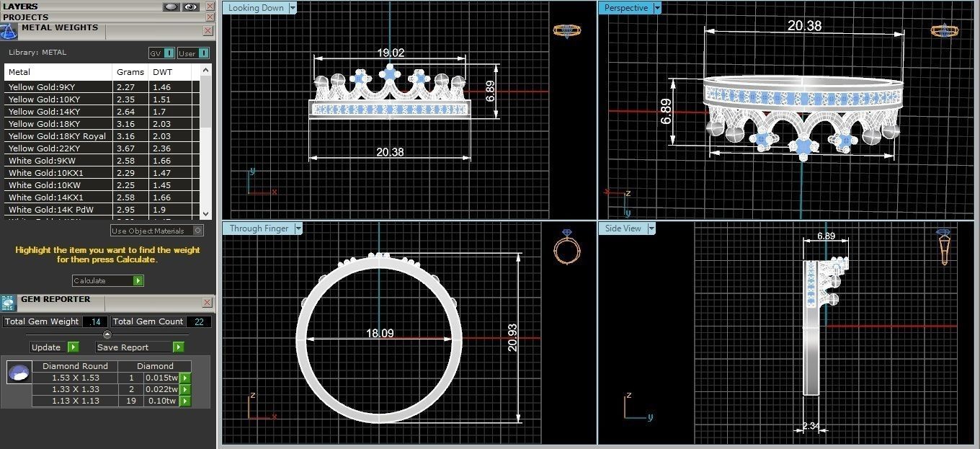Click the 19.02 dimension in Looking Down view
The width and height of the screenshot is (980, 449).
click(390, 53)
